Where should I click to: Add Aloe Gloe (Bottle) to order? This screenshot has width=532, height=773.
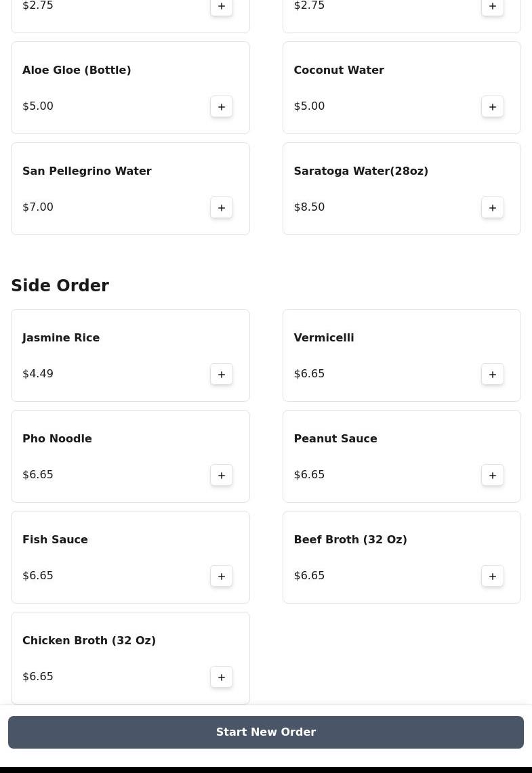pos(222,106)
